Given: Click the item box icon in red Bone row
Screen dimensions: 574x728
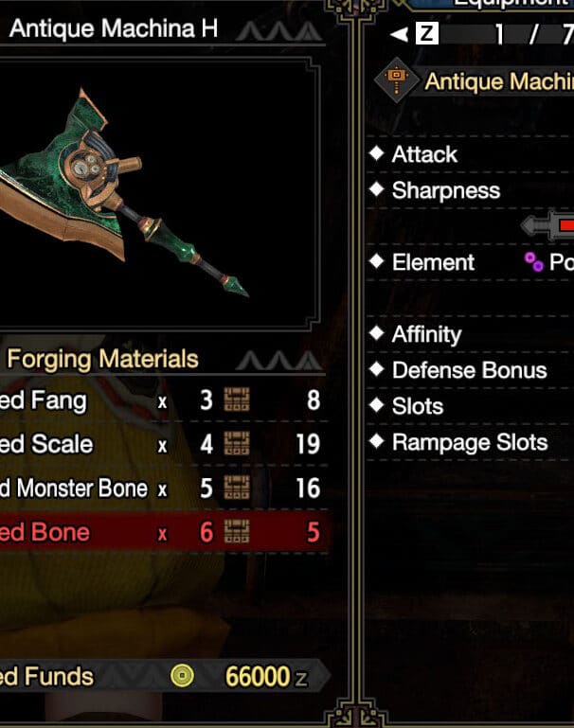Looking at the screenshot, I should (x=237, y=532).
